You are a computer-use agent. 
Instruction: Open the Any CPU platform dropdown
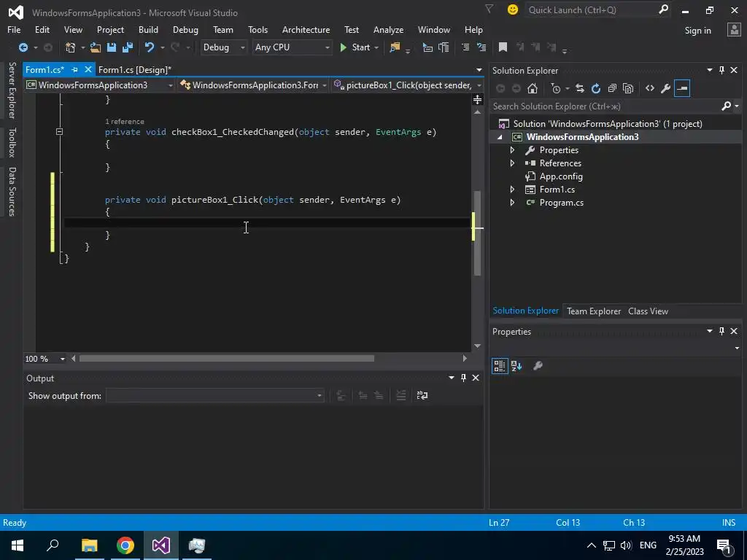(x=292, y=47)
